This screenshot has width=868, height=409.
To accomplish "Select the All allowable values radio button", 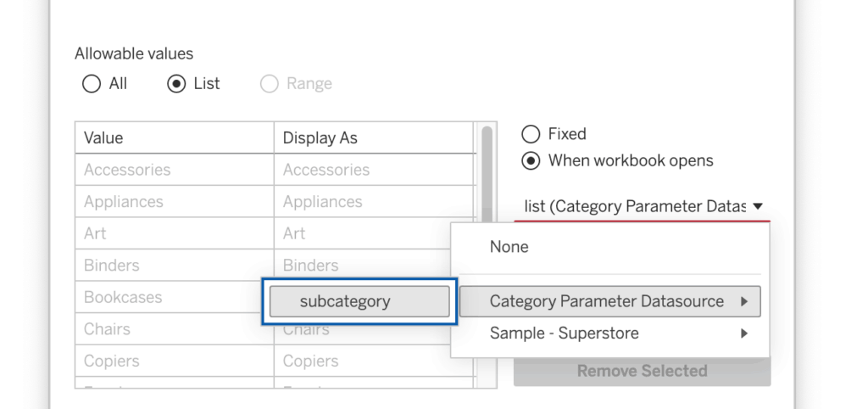I will tap(92, 84).
